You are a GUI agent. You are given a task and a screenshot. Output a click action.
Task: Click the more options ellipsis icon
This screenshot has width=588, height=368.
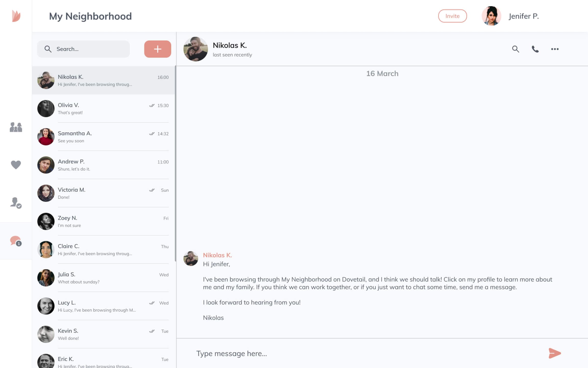coord(554,49)
